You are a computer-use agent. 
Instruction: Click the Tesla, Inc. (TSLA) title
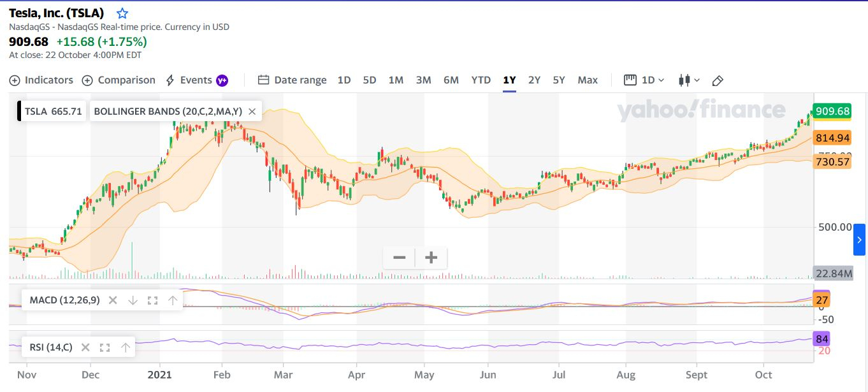(57, 13)
